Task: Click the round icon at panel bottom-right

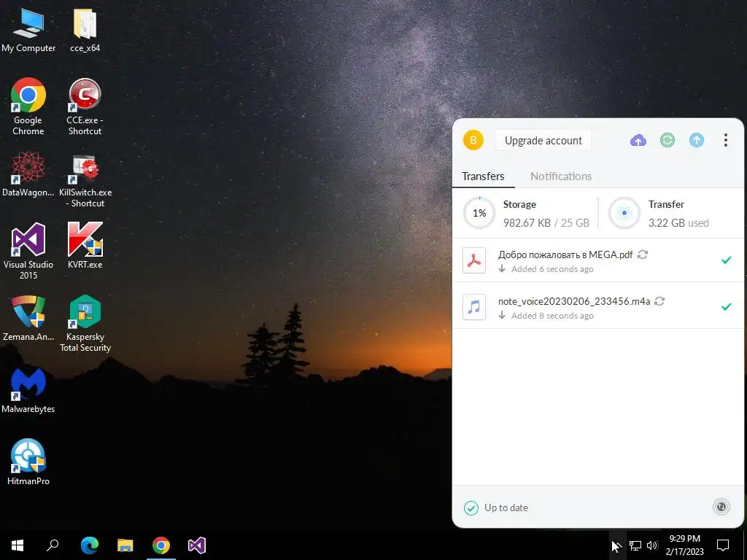Action: point(721,507)
